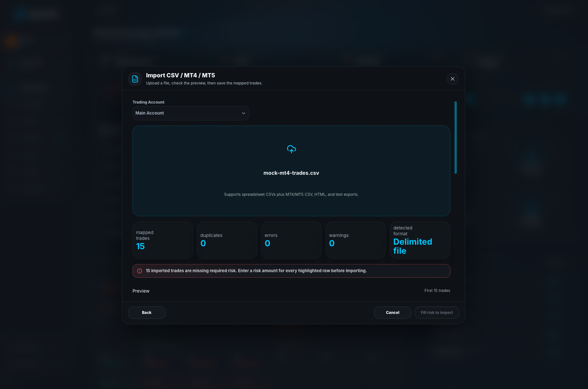Click the red alert icon in warning banner
This screenshot has height=389, width=588.
point(140,271)
